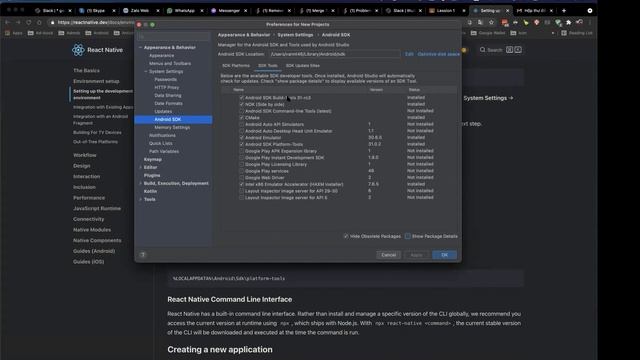Select Memory Settings in settings tree
Screen dimensions: 640x360
172,127
